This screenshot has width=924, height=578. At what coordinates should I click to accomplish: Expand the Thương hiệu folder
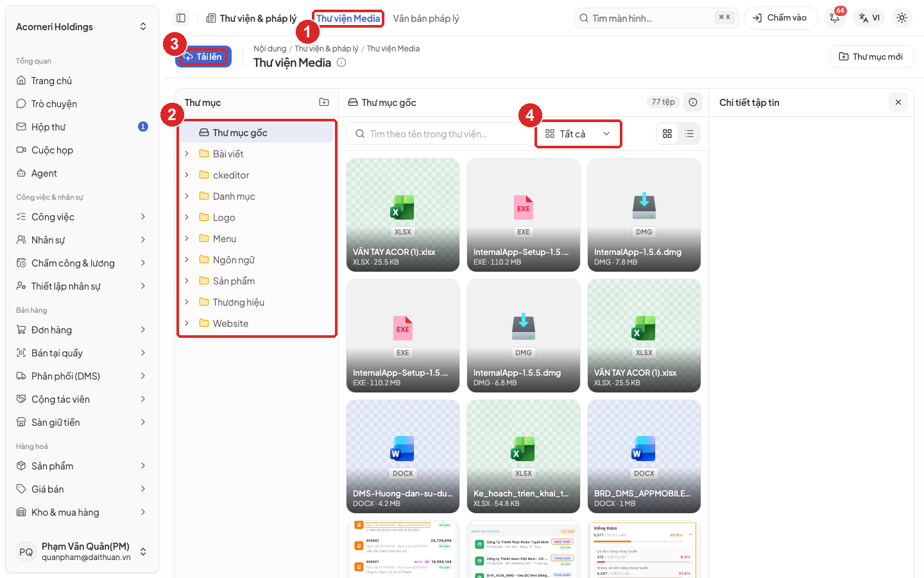tap(187, 302)
